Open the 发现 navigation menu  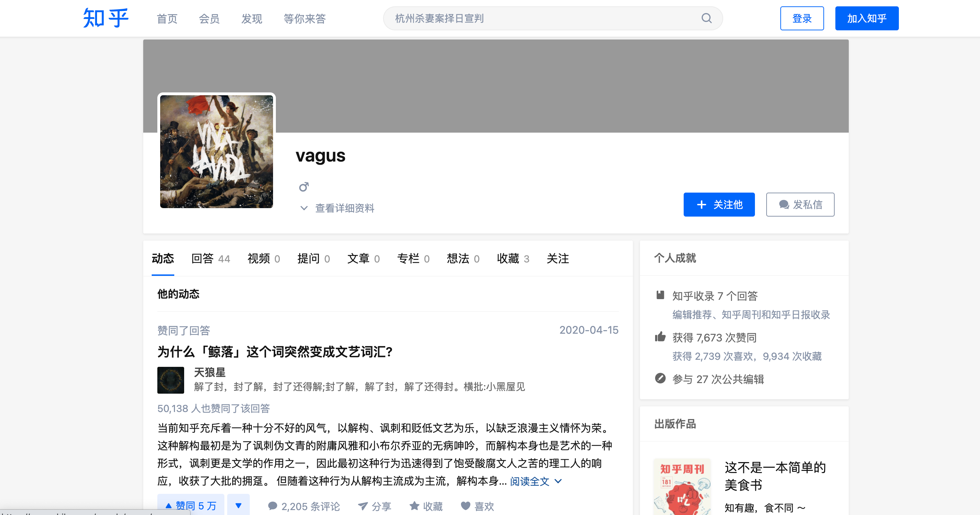(251, 19)
